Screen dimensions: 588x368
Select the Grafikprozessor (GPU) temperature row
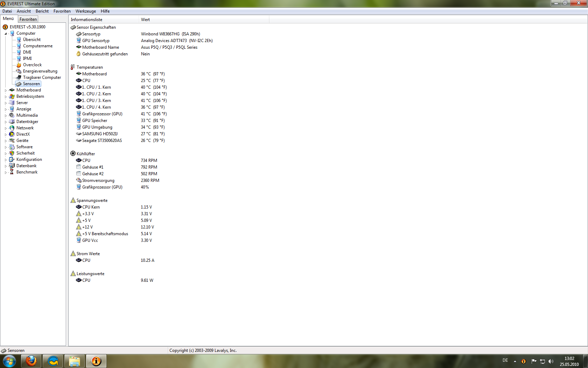pos(169,114)
